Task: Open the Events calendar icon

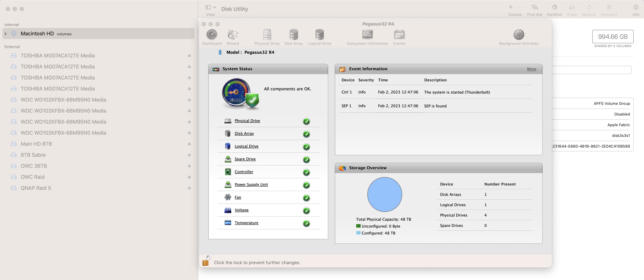Action: [x=399, y=35]
